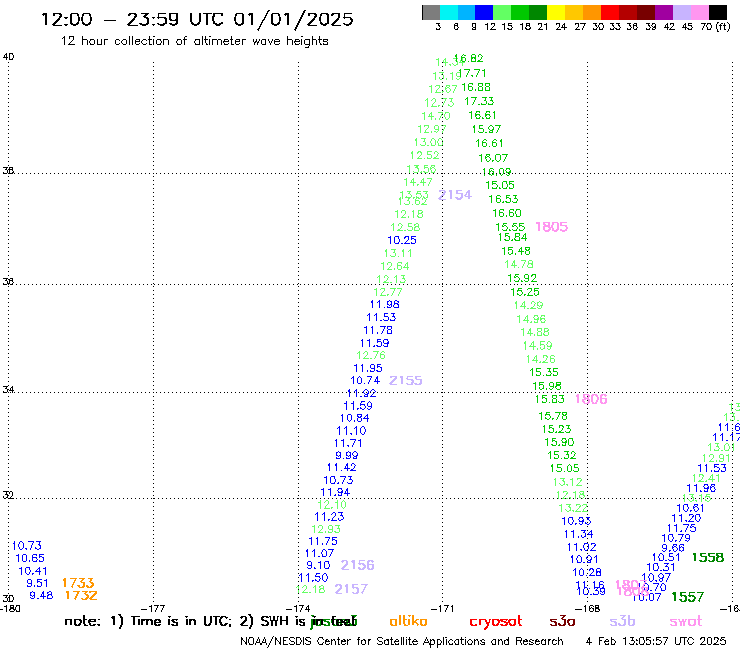The width and height of the screenshot is (740, 650).
Task: Click the blue wave height value 9.48
Action: 42,596
